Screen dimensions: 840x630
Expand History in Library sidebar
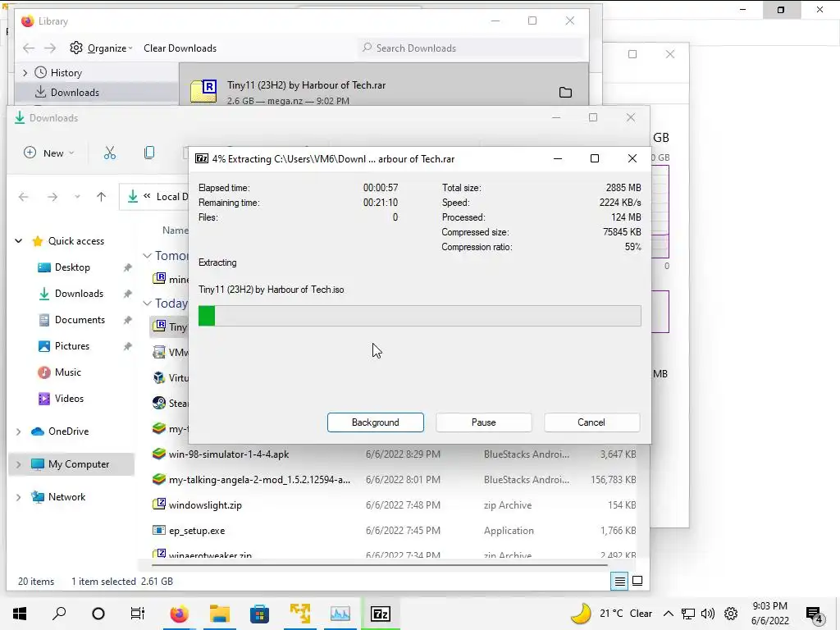coord(25,72)
